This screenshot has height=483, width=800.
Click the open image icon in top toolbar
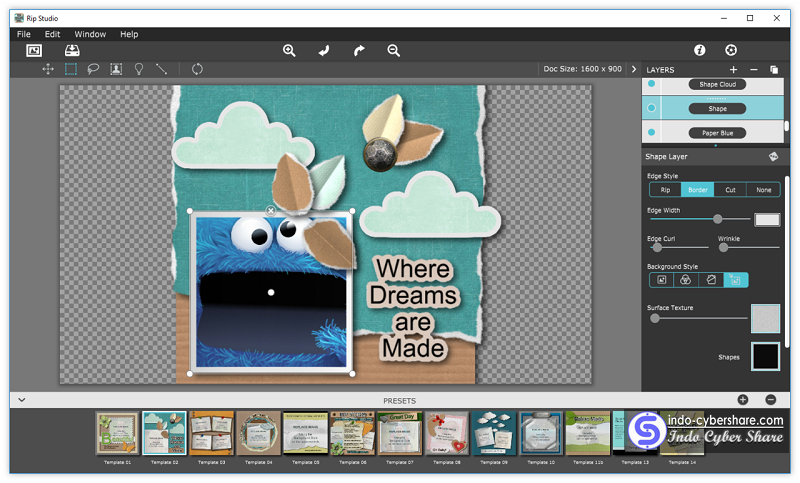(34, 50)
